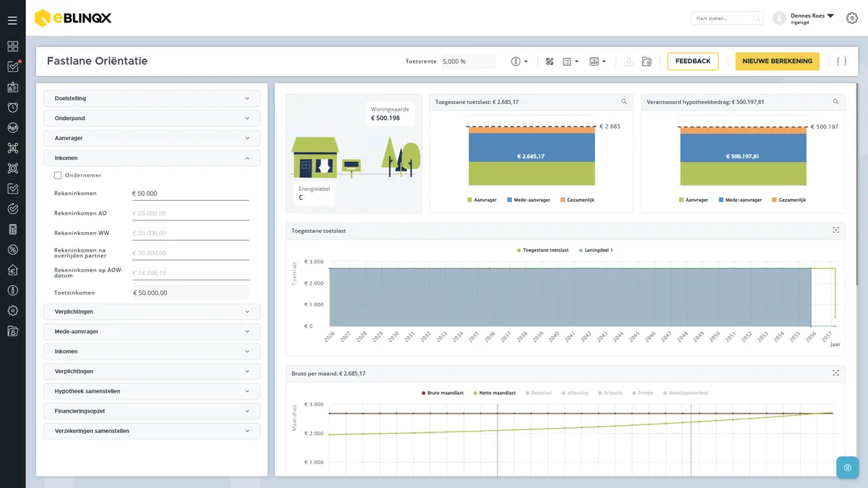This screenshot has height=488, width=868.
Task: Open the task icon with red notification dot
Action: (x=13, y=67)
